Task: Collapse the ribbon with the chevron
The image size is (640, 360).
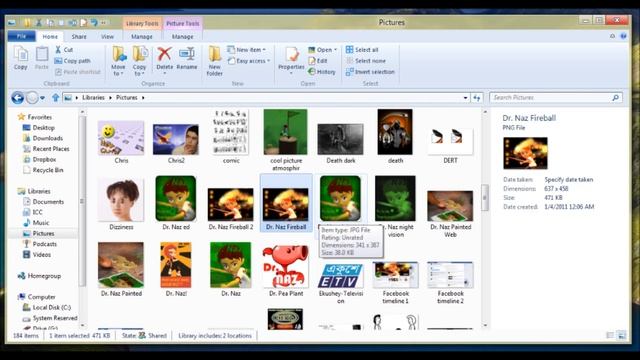Action: pyautogui.click(x=612, y=36)
